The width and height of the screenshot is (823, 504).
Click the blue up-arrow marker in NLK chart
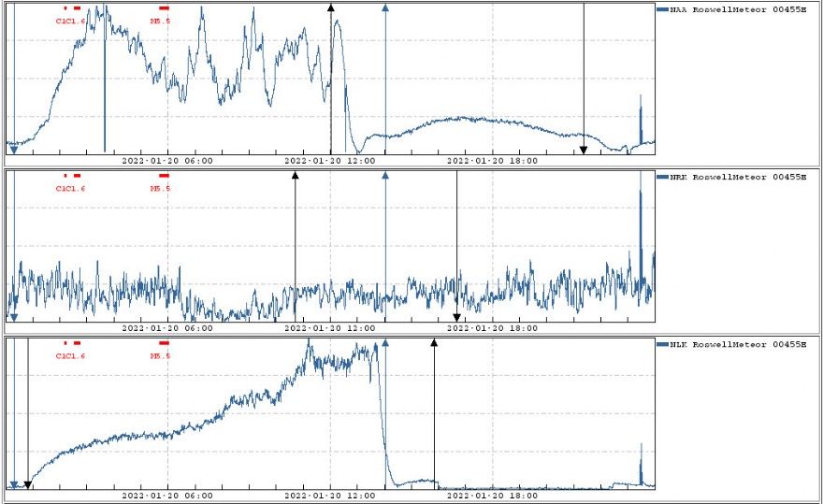(385, 342)
